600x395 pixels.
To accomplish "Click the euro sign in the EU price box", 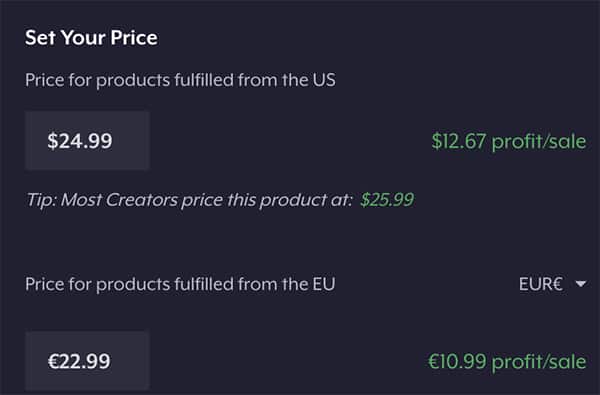I will point(54,361).
